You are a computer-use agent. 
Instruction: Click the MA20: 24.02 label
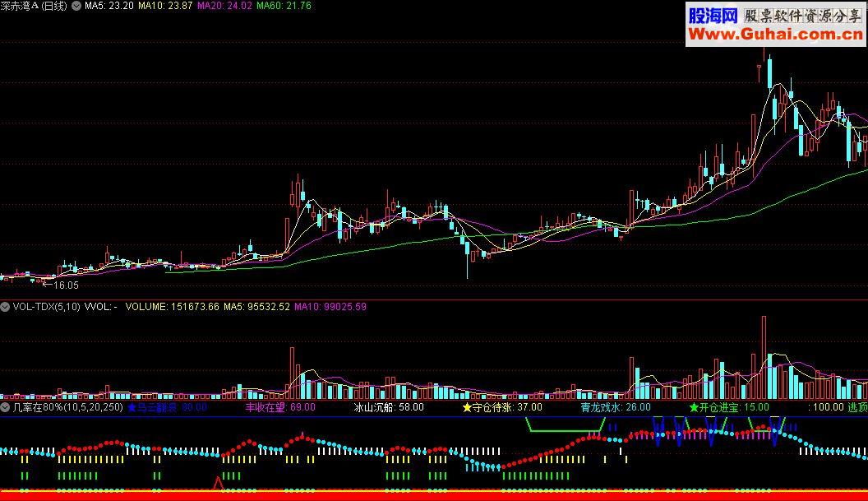[x=224, y=6]
